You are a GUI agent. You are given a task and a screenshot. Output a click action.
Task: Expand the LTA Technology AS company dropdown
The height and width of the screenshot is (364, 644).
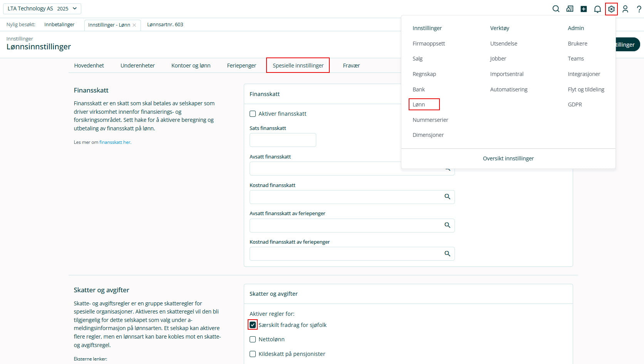pos(42,8)
